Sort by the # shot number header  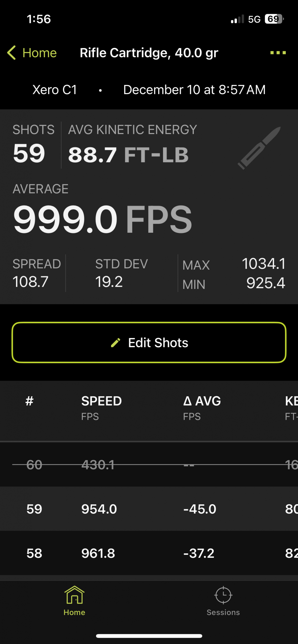pyautogui.click(x=30, y=401)
